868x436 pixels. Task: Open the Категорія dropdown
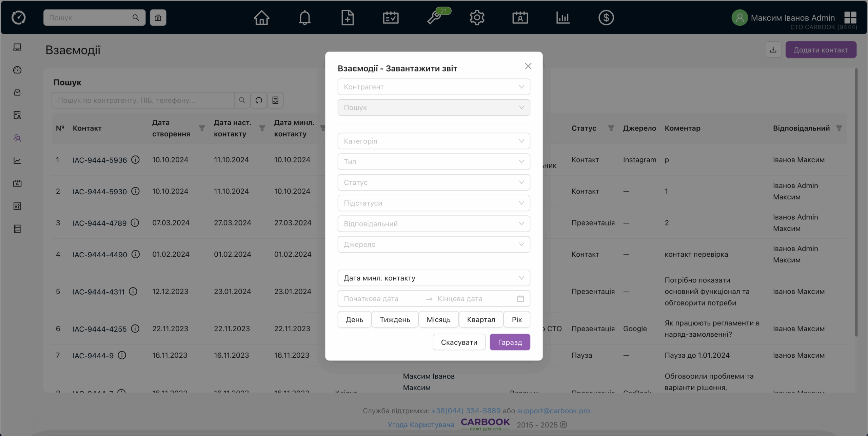433,141
